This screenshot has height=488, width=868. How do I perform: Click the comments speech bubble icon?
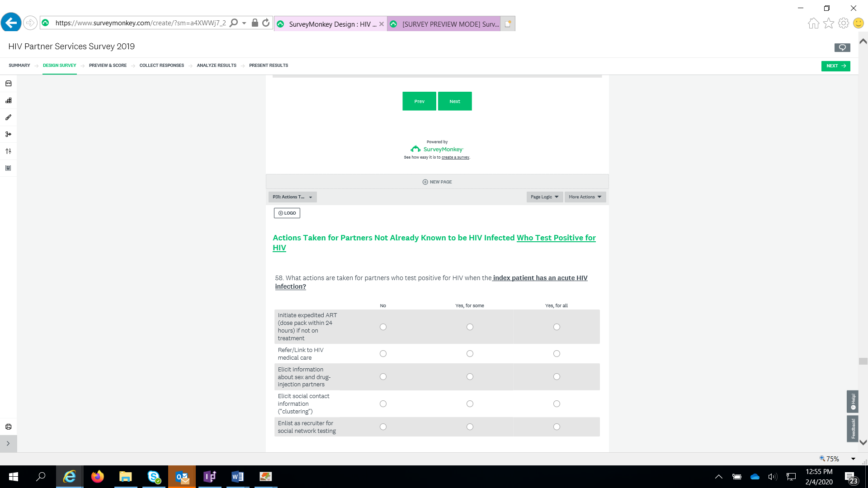click(842, 47)
